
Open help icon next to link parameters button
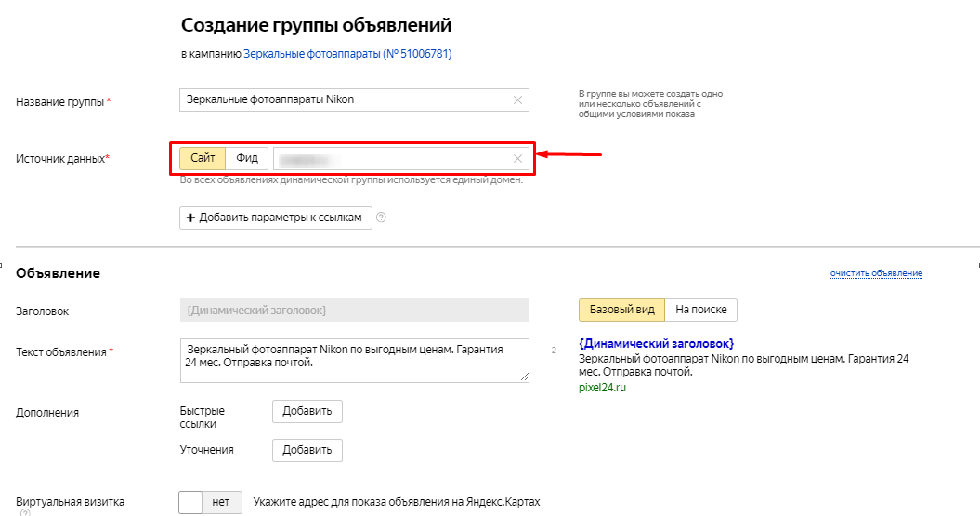click(381, 218)
